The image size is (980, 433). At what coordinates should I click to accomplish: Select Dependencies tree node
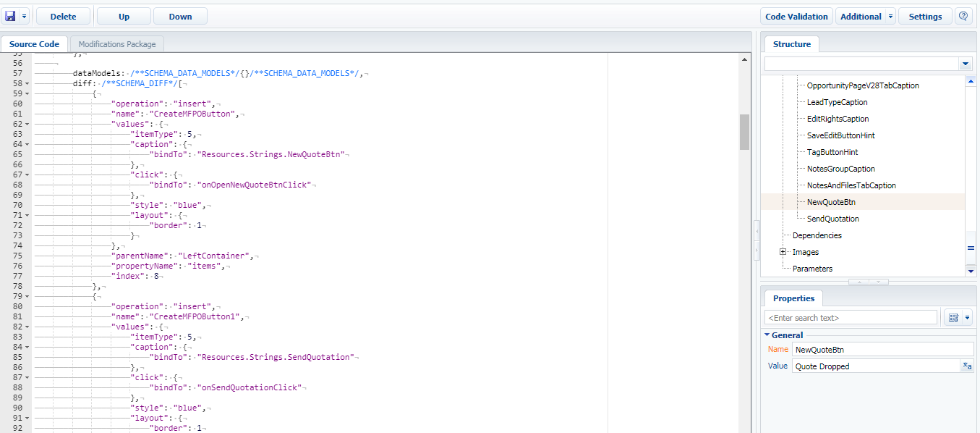tap(817, 235)
